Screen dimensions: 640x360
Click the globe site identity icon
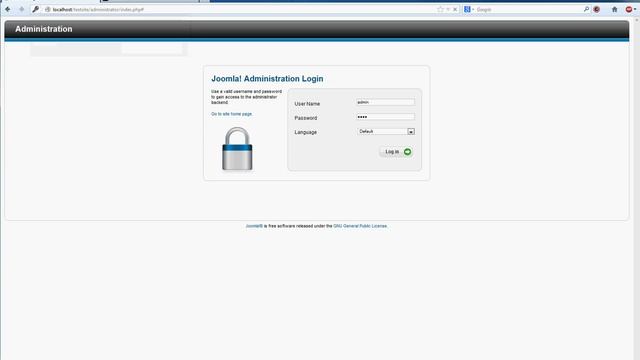[x=48, y=9]
